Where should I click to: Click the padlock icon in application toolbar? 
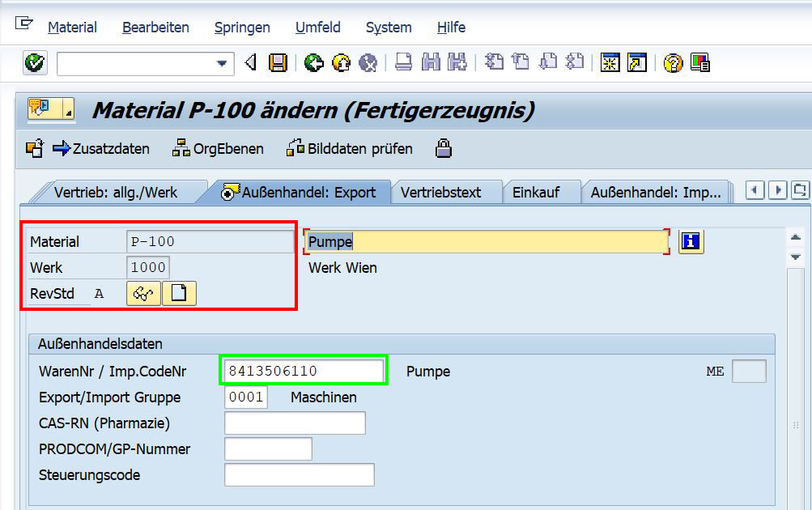pos(443,148)
